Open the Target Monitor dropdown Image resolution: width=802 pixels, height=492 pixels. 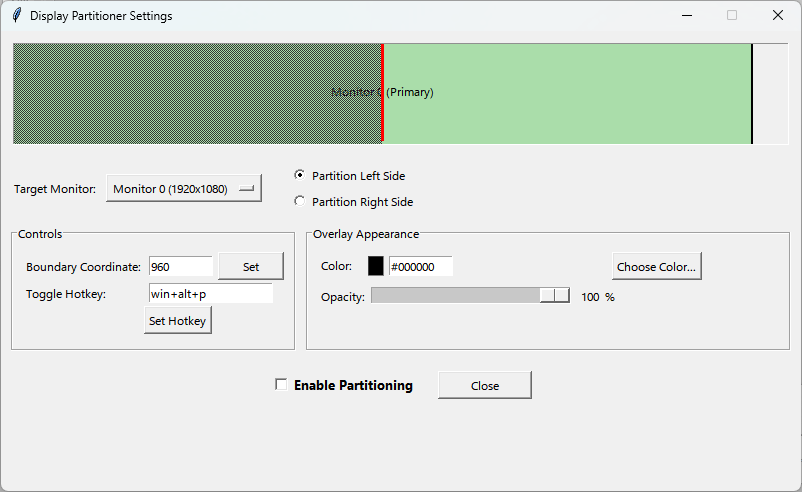[184, 188]
